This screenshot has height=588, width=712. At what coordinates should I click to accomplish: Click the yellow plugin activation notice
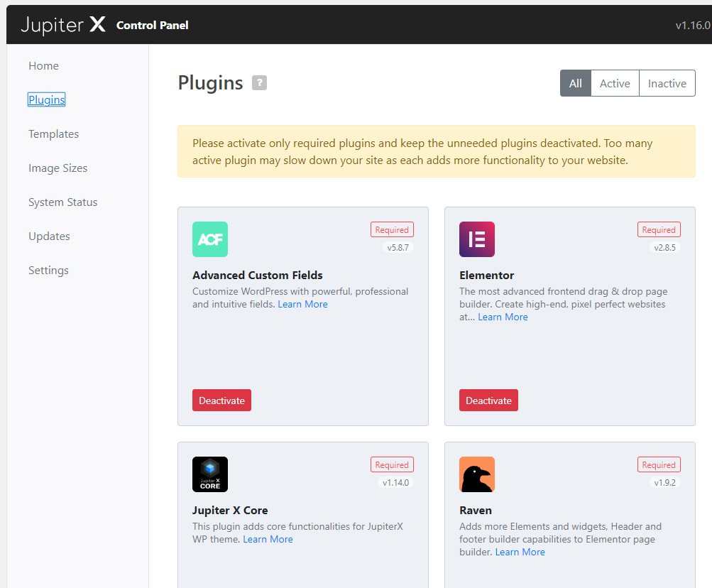(437, 151)
